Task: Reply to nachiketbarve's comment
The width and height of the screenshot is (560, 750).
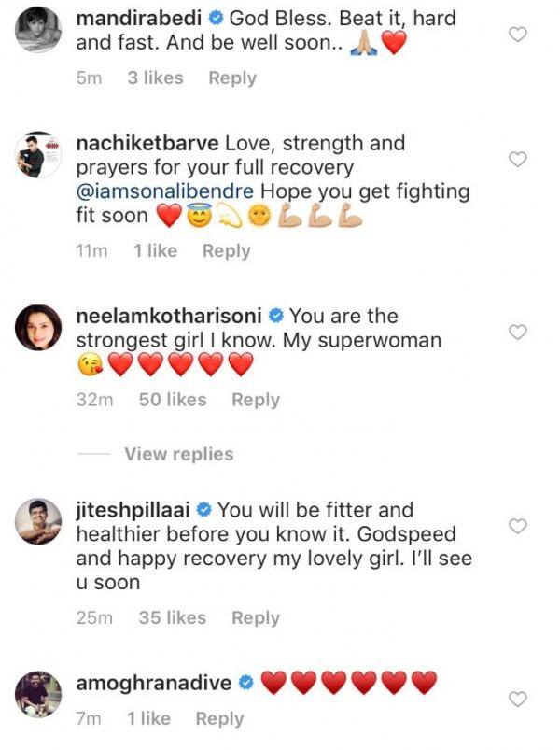Action: (226, 250)
